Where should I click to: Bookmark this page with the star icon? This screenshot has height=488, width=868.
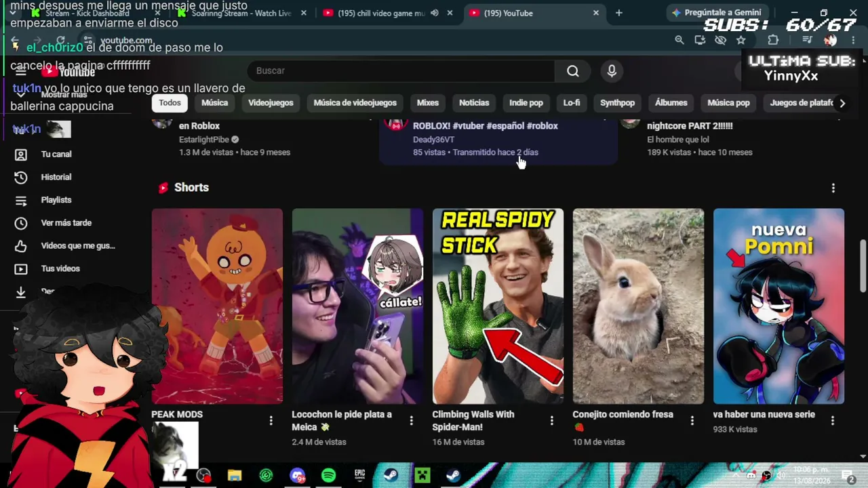pos(741,40)
